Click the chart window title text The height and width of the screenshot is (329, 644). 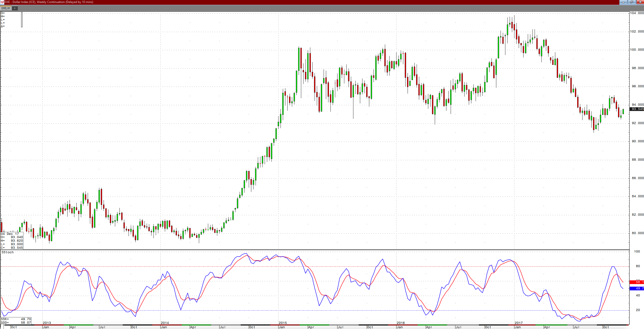(49, 2)
